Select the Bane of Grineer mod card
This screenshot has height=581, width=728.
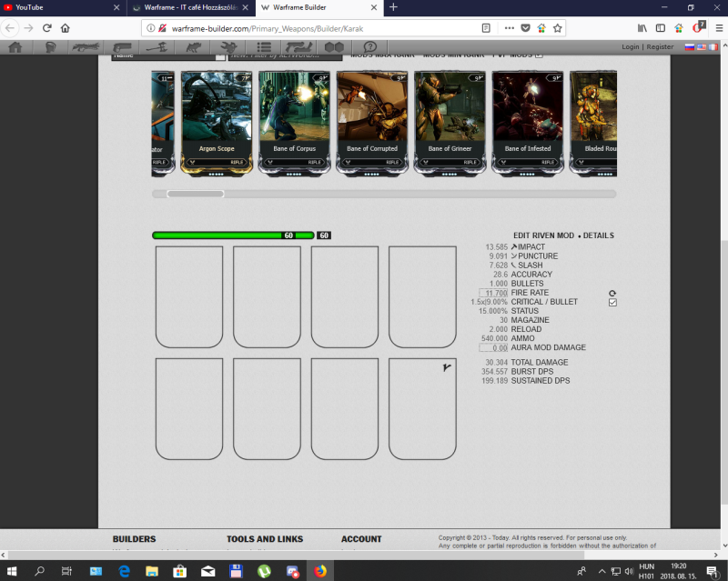[x=450, y=124]
